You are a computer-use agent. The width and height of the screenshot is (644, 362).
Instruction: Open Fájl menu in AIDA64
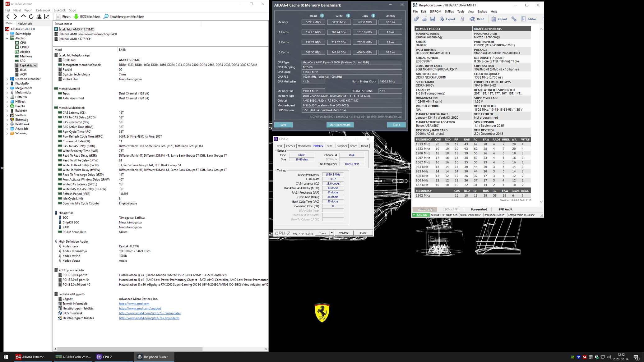[x=7, y=10]
